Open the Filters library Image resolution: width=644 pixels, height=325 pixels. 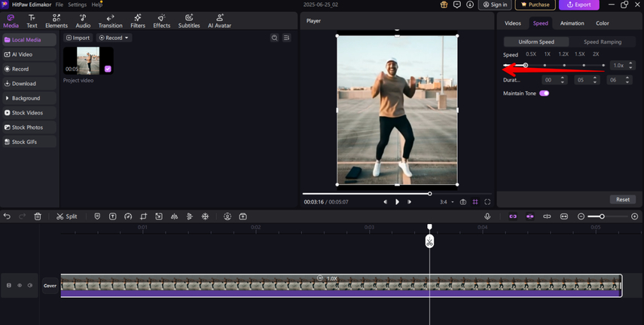pos(138,21)
